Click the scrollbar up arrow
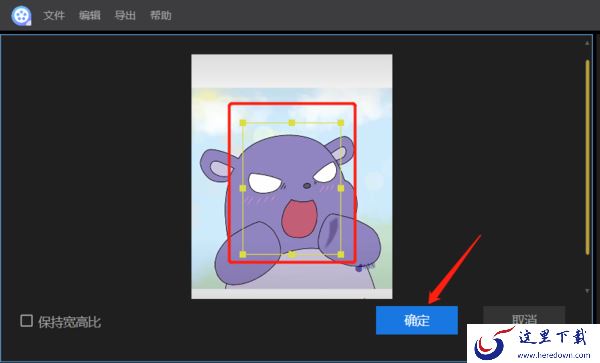 (x=587, y=43)
